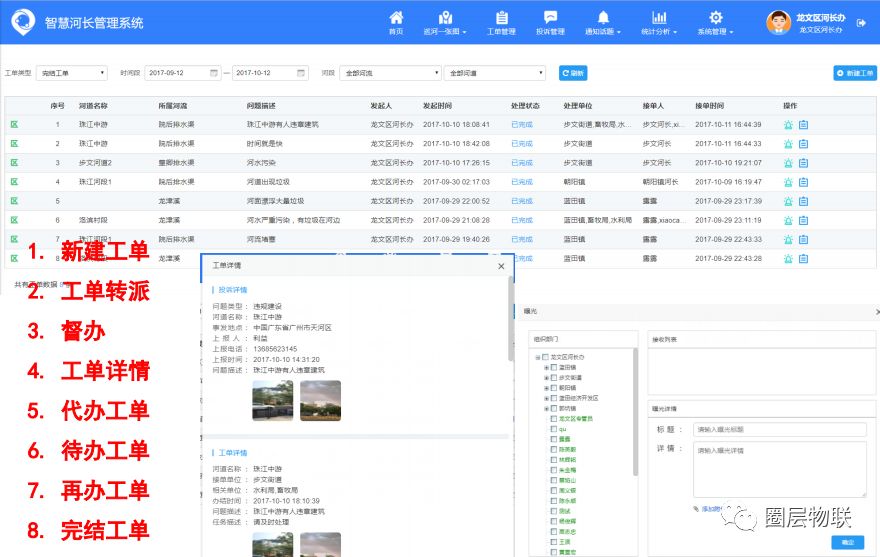880x557 pixels.
Task: Click the 智慧河长管理系统 logo icon
Action: [x=23, y=22]
